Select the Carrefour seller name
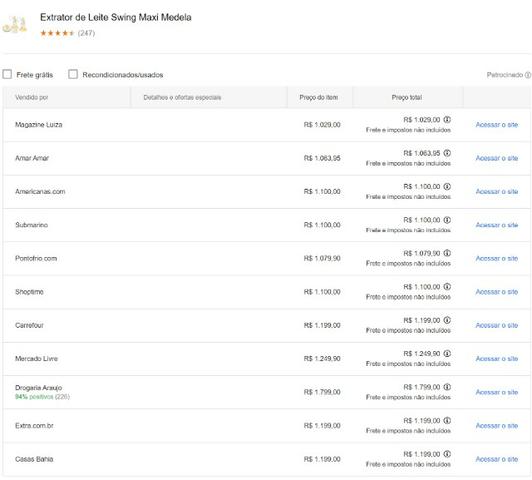The width and height of the screenshot is (532, 480). coord(29,325)
